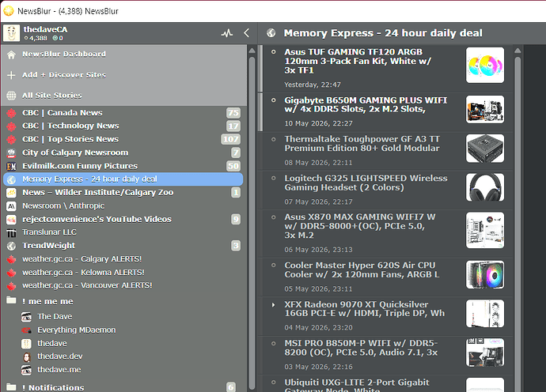Click the feed list scrollbar up arrow
The width and height of the screenshot is (546, 392).
click(x=252, y=51)
